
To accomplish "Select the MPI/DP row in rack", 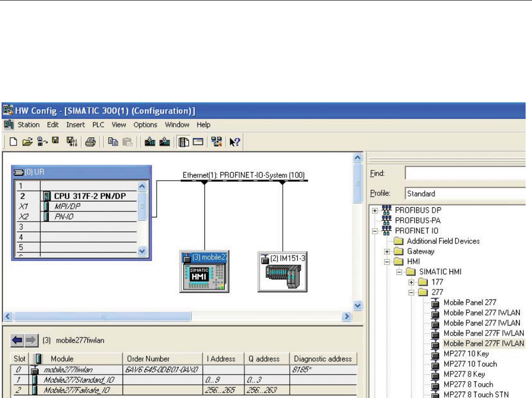I will click(77, 206).
